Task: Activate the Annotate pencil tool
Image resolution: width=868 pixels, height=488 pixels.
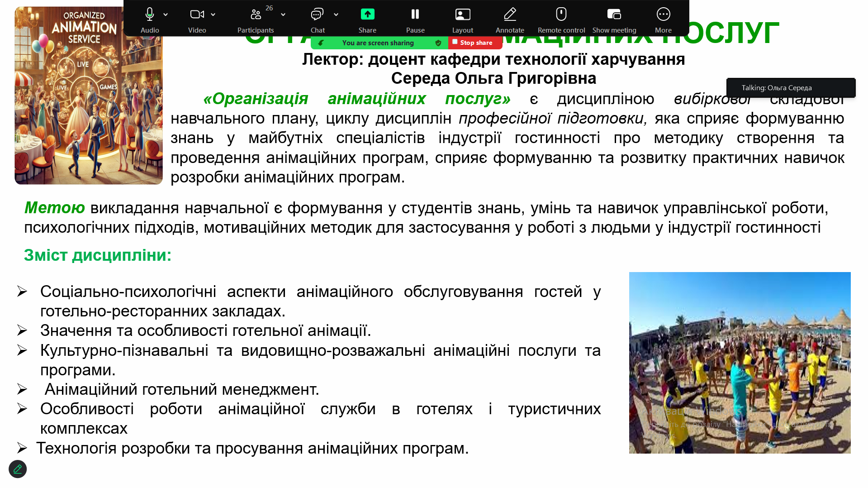Action: click(x=510, y=15)
